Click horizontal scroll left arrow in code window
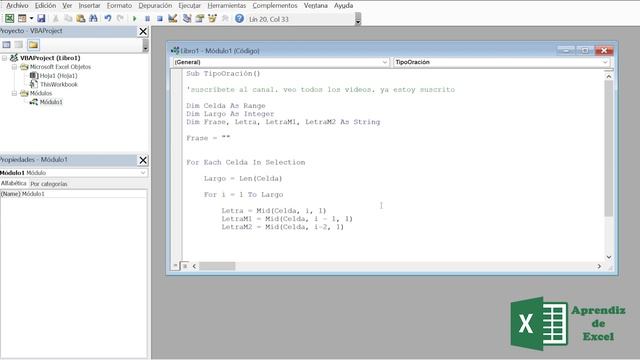This screenshot has width=640, height=360. tap(194, 266)
